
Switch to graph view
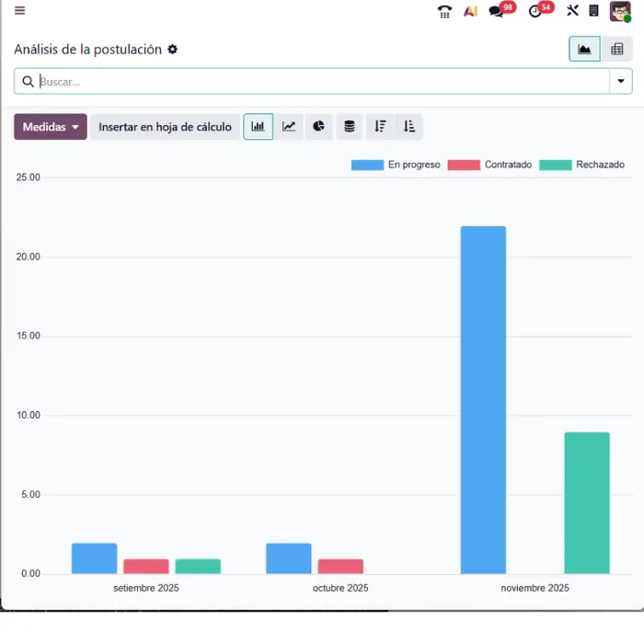point(584,50)
